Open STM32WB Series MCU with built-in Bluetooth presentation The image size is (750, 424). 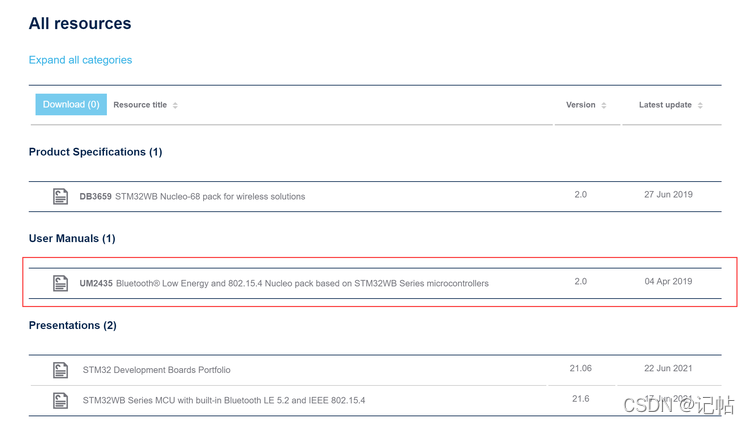(x=224, y=400)
